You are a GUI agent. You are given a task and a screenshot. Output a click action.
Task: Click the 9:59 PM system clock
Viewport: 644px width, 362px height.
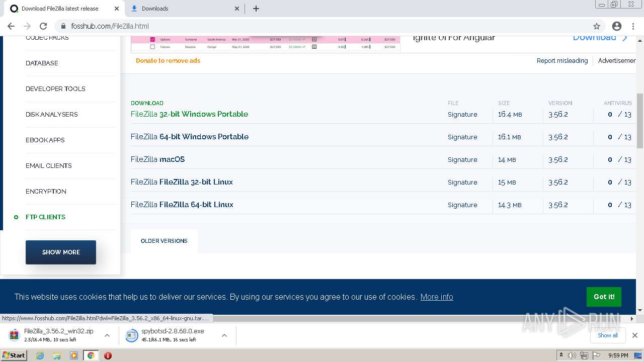pos(618,355)
